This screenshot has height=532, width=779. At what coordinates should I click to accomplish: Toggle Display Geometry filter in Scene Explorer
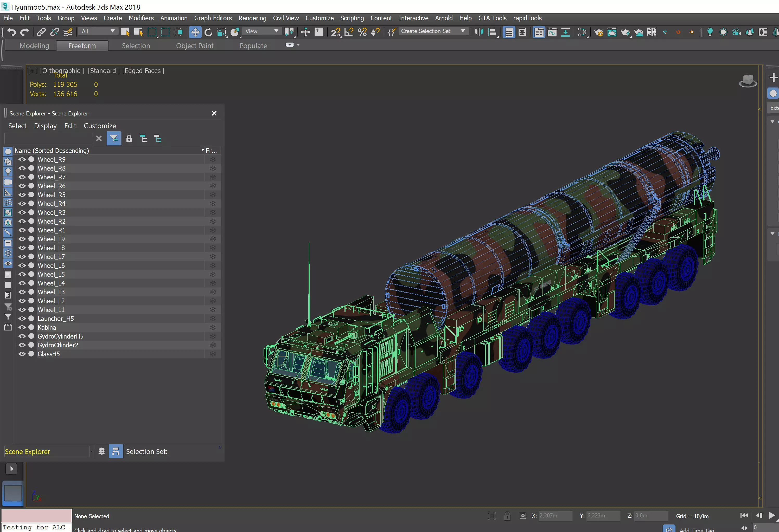[8, 151]
